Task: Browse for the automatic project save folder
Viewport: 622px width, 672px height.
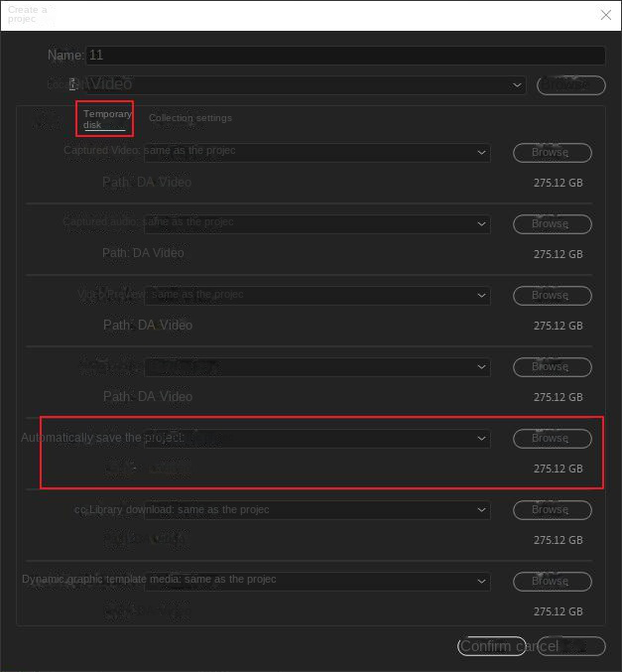Action: 552,439
